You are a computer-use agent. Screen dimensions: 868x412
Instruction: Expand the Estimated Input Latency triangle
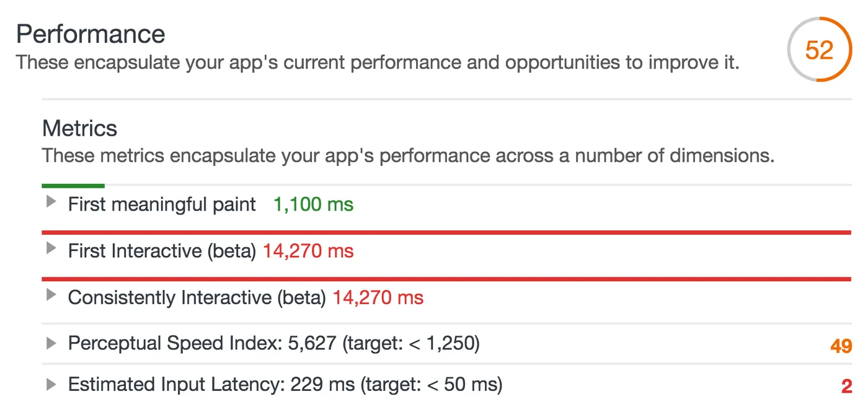click(x=51, y=385)
